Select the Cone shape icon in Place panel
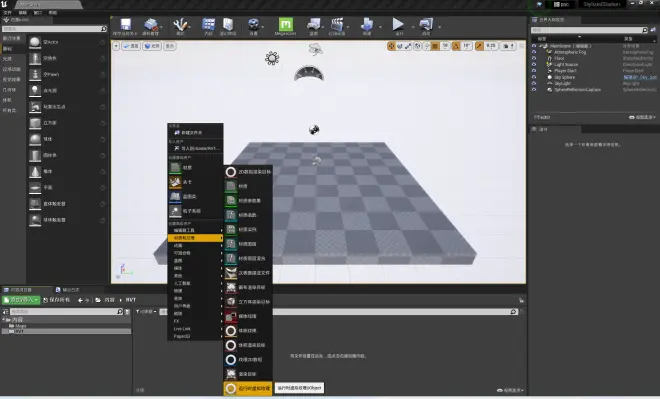Image resolution: width=660 pixels, height=399 pixels. 35,171
